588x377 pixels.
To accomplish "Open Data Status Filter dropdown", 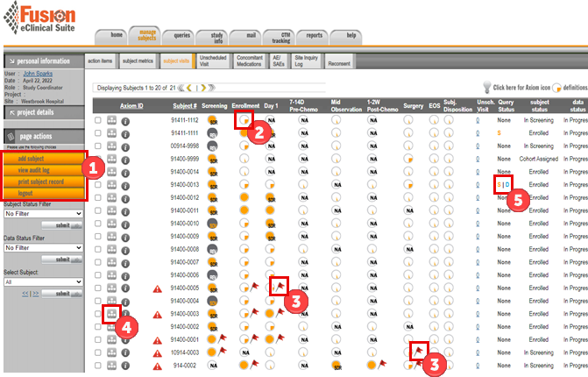I will [x=44, y=247].
